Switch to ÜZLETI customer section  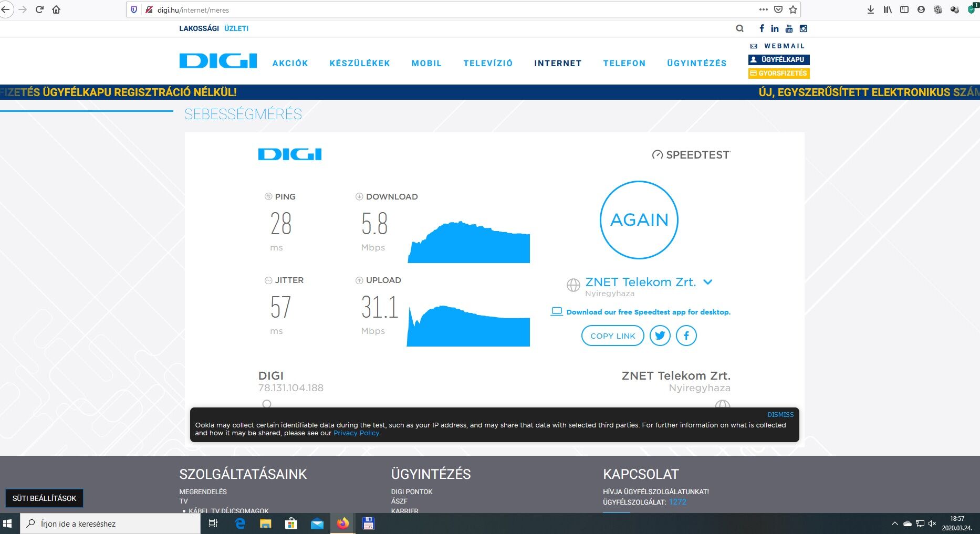coord(236,28)
